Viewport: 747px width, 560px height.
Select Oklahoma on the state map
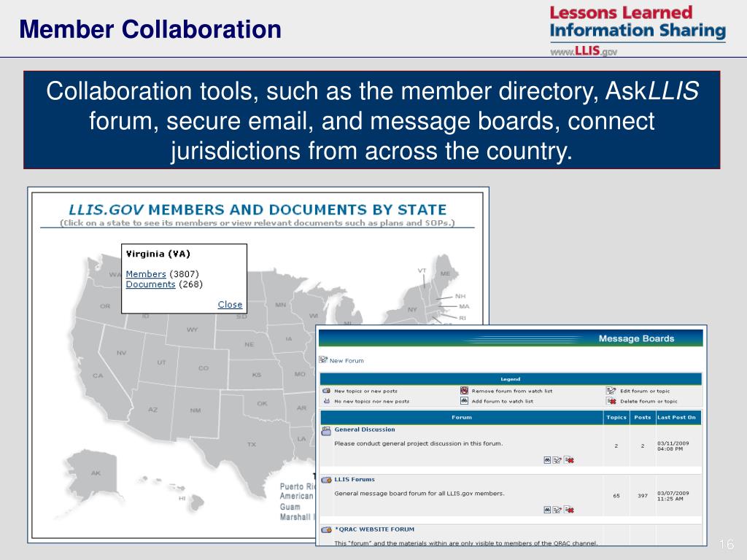pos(262,403)
